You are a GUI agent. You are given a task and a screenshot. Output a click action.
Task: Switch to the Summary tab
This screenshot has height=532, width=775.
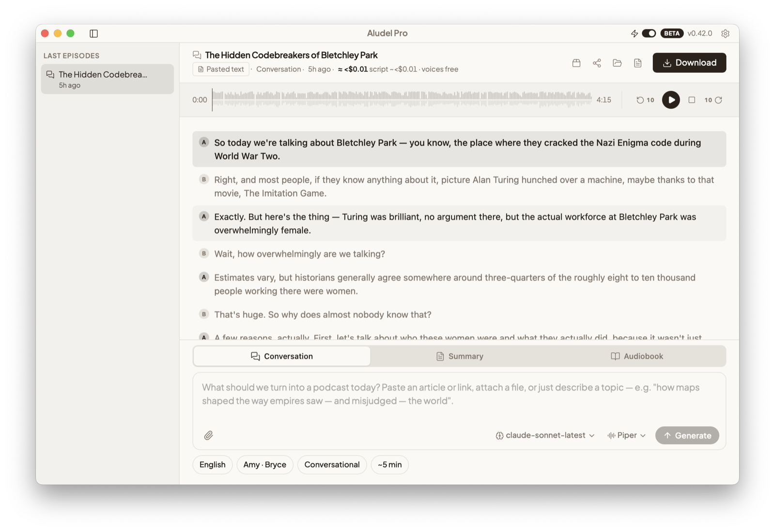tap(460, 356)
